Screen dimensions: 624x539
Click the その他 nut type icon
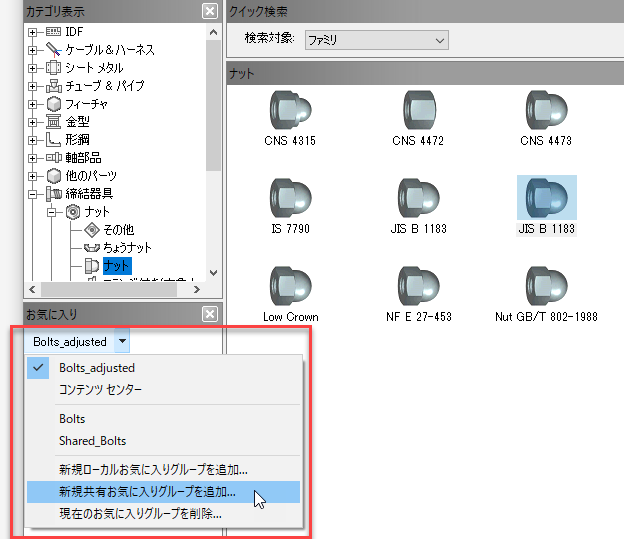pos(92,230)
